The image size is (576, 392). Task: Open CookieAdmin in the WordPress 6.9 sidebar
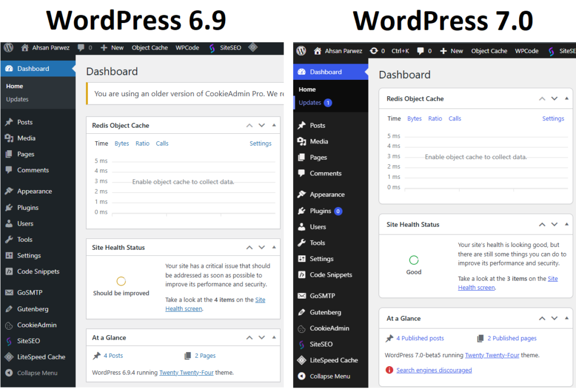(x=37, y=325)
